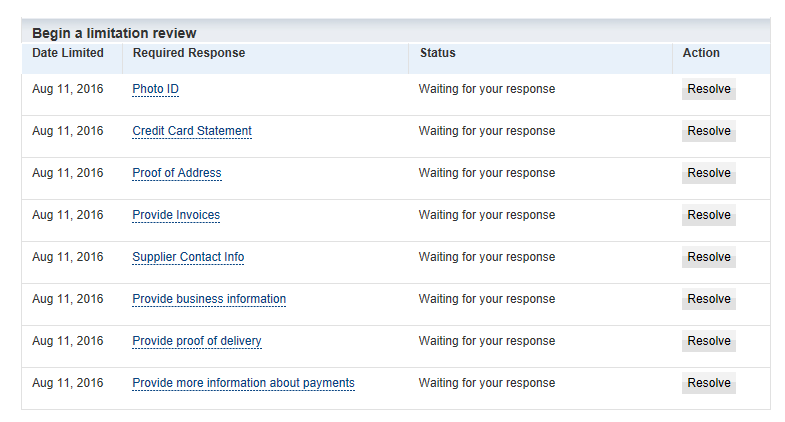Click Resolve for Credit Card Statement
The height and width of the screenshot is (422, 785).
pos(708,131)
